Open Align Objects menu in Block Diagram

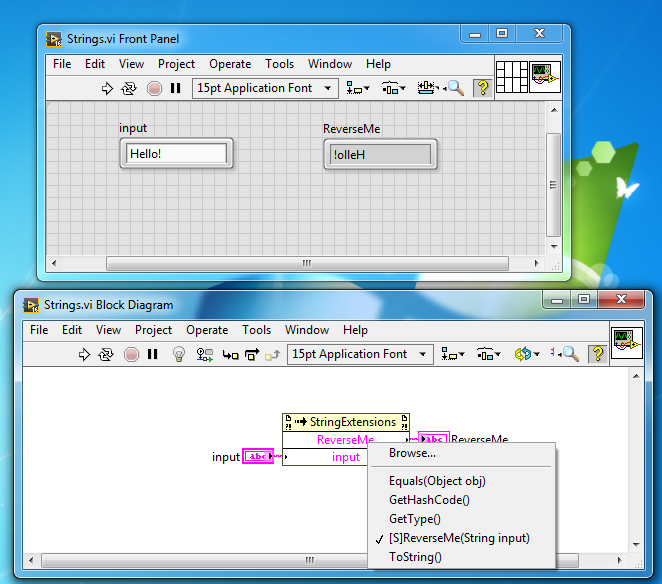(x=453, y=354)
